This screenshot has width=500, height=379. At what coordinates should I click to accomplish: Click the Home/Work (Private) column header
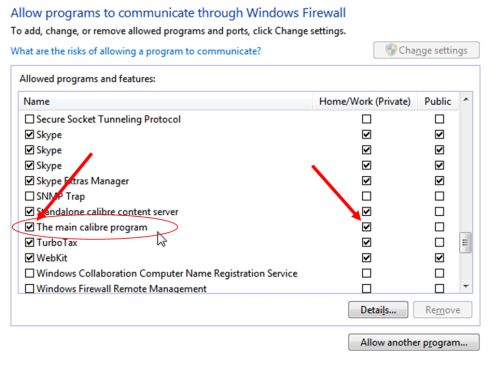pyautogui.click(x=365, y=101)
